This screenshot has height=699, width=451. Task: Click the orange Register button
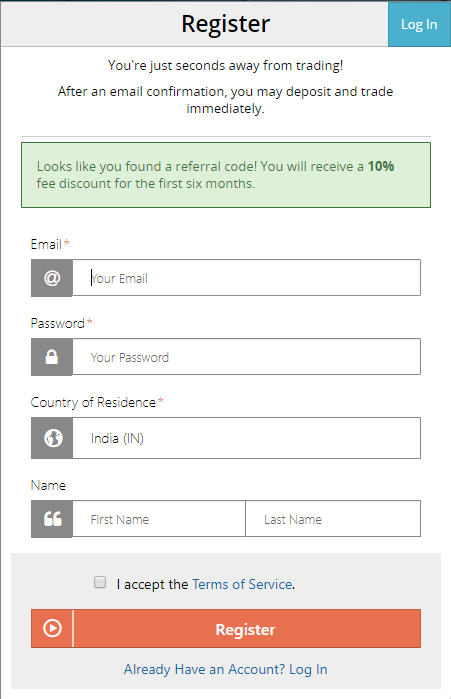click(226, 629)
